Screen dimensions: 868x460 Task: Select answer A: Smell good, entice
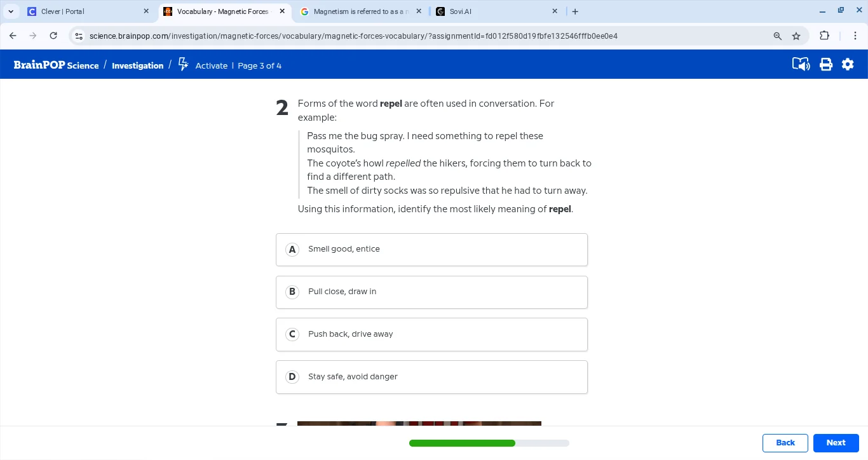tap(431, 249)
